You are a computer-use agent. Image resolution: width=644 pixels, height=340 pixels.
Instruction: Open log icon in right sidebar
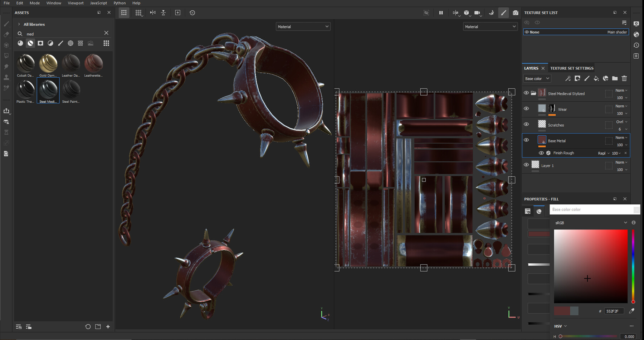(x=636, y=56)
